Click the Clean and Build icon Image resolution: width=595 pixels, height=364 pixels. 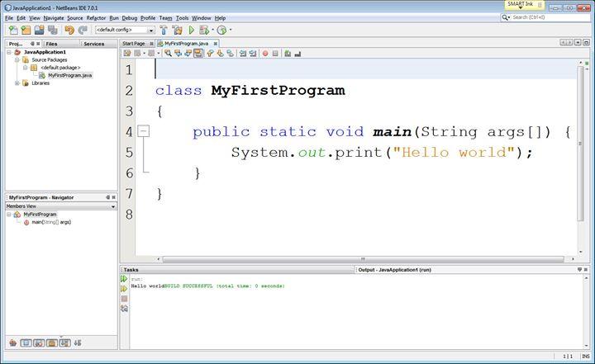coord(177,30)
